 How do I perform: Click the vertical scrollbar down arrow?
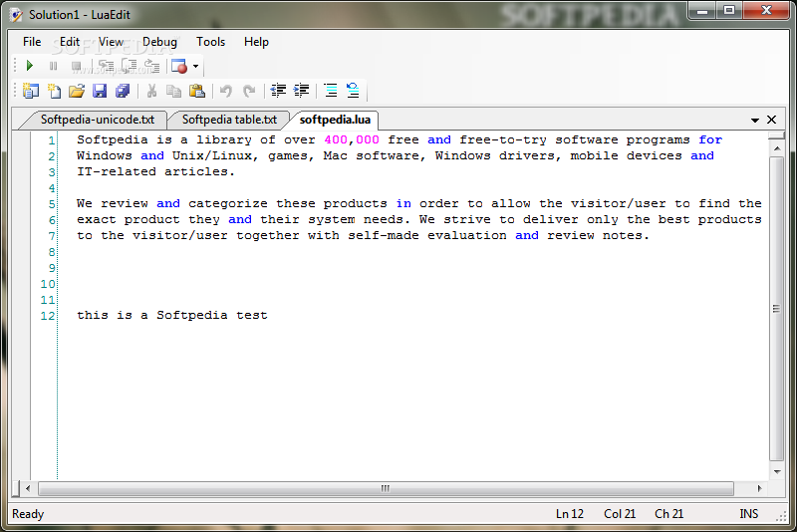click(x=777, y=472)
